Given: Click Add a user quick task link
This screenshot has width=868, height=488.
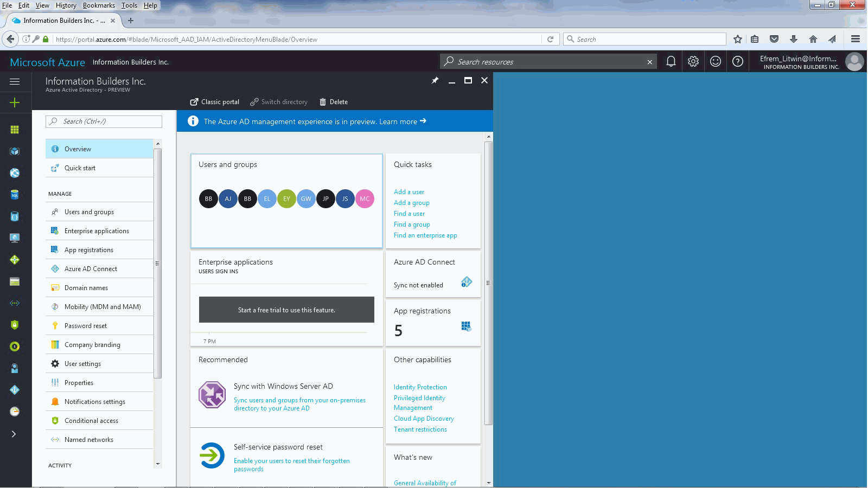Looking at the screenshot, I should click(409, 192).
